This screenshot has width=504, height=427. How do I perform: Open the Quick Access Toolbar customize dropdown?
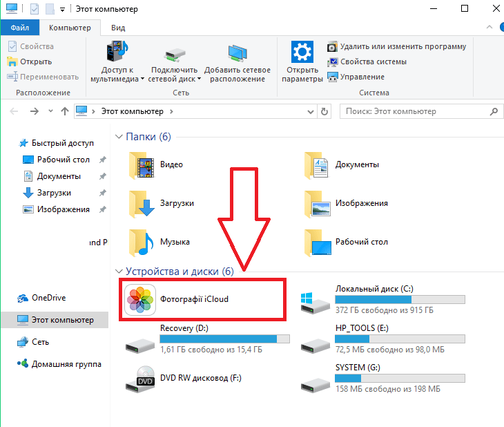pyautogui.click(x=62, y=10)
